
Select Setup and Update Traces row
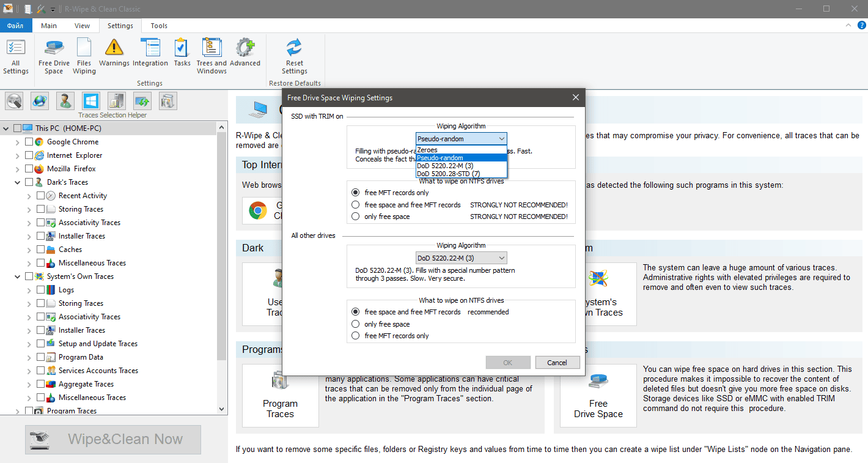(x=98, y=344)
